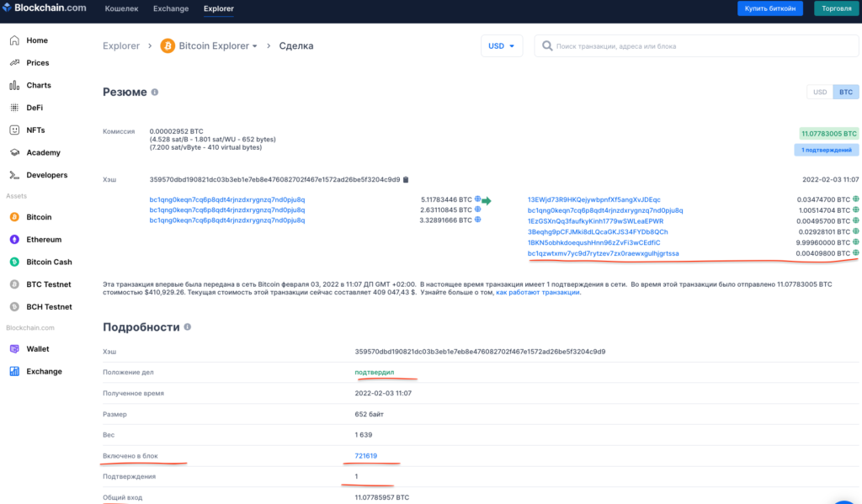This screenshot has height=504, width=862.
Task: Open Academy in the sidebar
Action: pyautogui.click(x=43, y=152)
